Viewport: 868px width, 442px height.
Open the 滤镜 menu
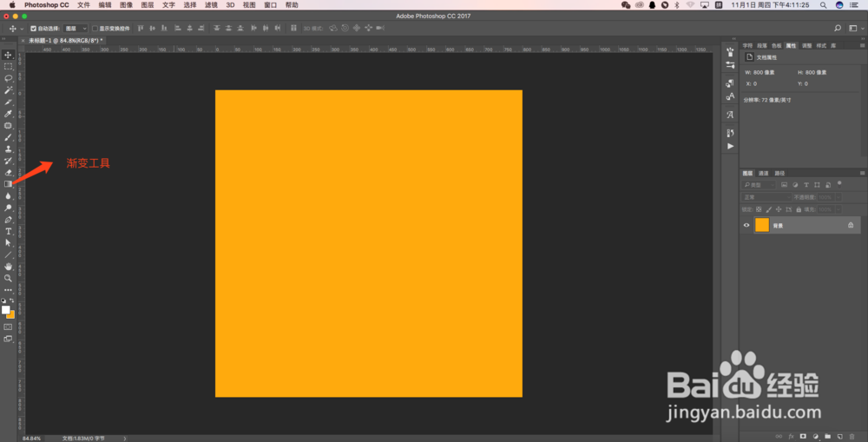click(x=211, y=5)
